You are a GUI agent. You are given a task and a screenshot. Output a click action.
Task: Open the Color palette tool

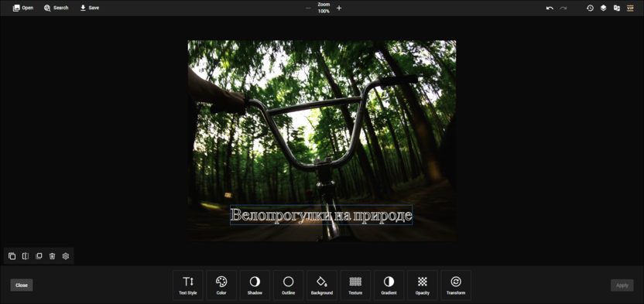tap(221, 285)
